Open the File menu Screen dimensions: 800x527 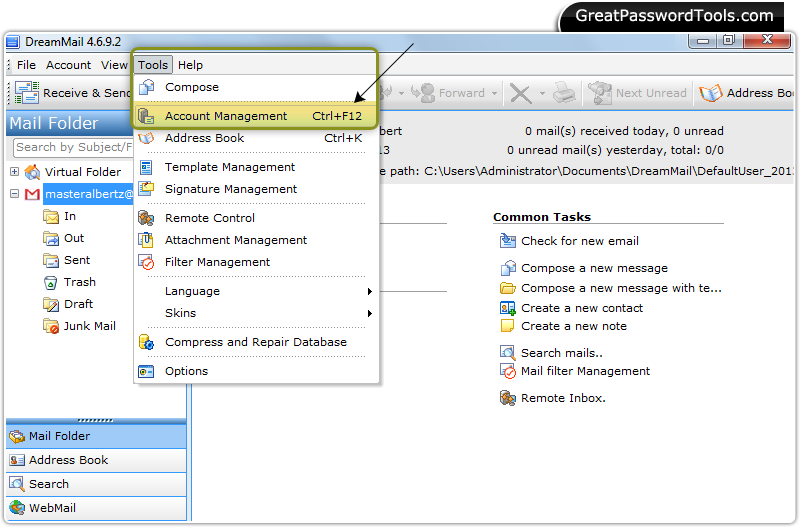[26, 65]
